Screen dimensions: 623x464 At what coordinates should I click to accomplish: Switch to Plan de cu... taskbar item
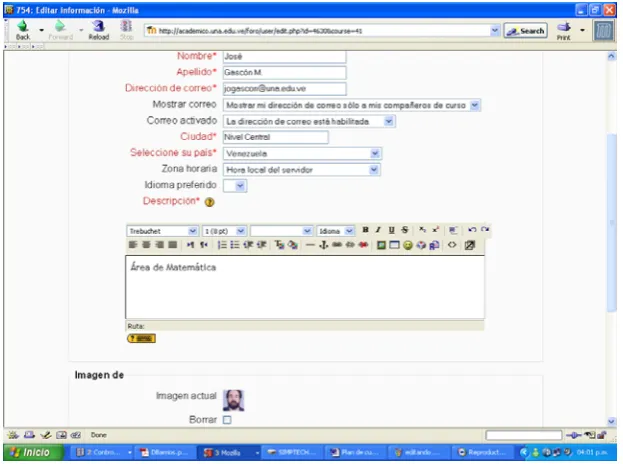355,452
